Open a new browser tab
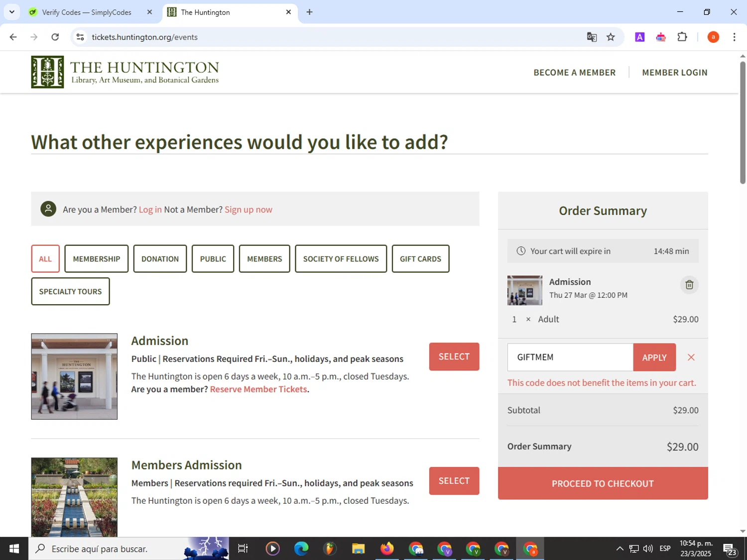747x560 pixels. [x=310, y=12]
